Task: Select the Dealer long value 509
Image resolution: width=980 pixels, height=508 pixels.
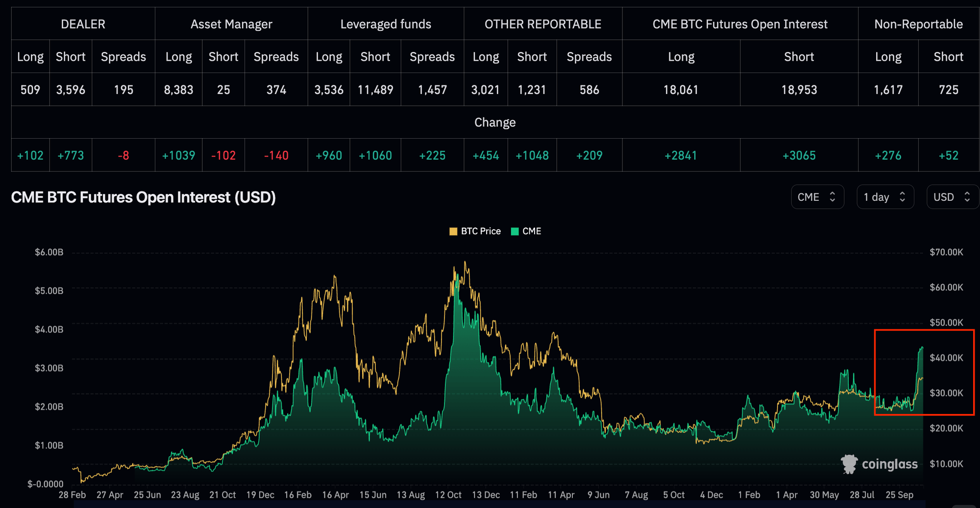Action: pyautogui.click(x=30, y=90)
